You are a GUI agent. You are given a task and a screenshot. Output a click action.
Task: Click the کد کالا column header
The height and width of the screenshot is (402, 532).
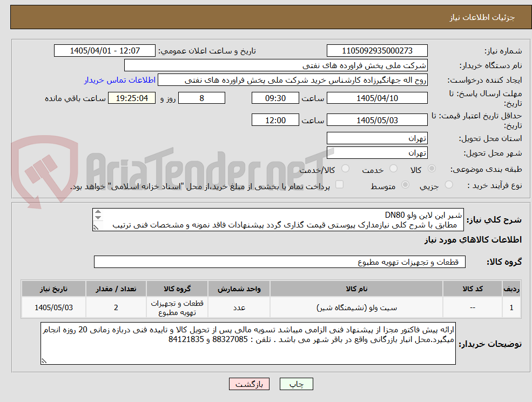coord(472,289)
